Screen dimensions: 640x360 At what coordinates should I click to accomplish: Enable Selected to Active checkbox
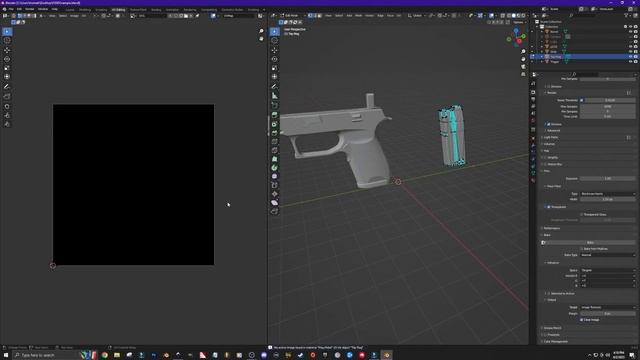pyautogui.click(x=549, y=293)
